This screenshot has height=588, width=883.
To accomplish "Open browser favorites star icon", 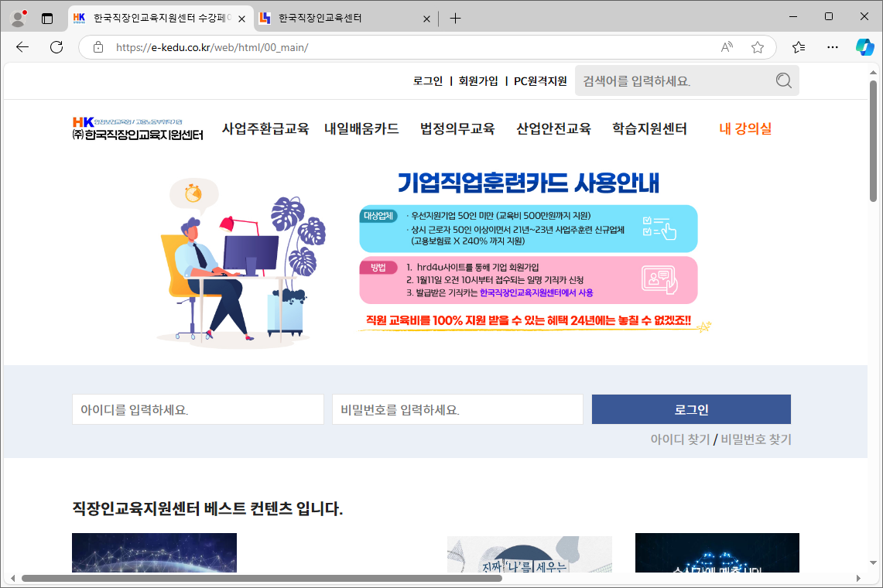I will click(758, 47).
